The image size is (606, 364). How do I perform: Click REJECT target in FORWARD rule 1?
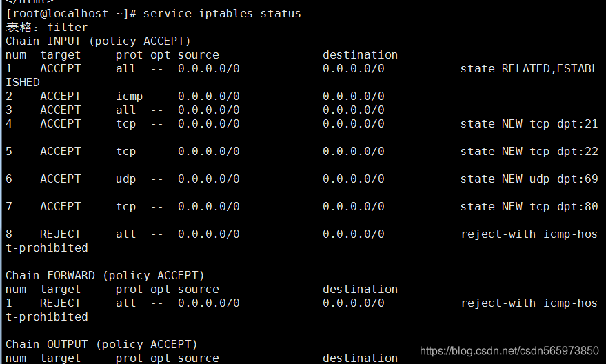tap(60, 303)
